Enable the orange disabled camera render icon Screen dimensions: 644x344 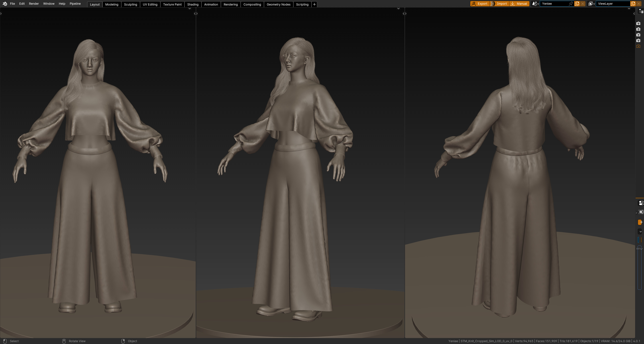(638, 46)
